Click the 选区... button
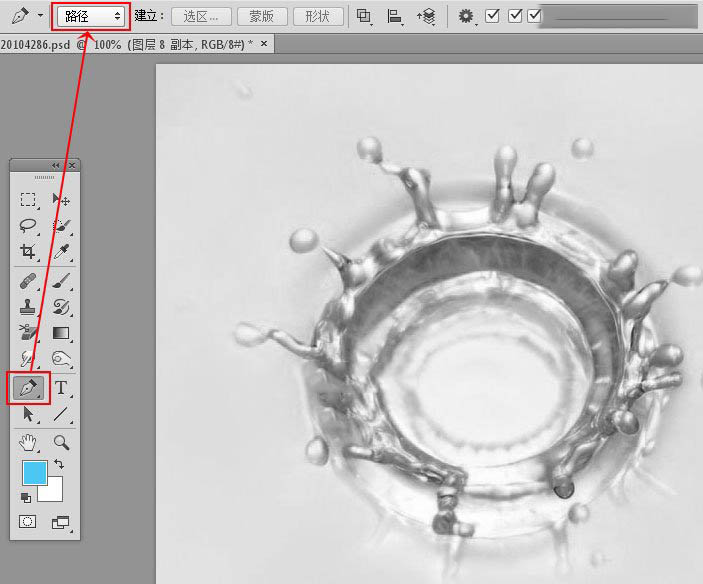The width and height of the screenshot is (703, 584). (x=201, y=16)
